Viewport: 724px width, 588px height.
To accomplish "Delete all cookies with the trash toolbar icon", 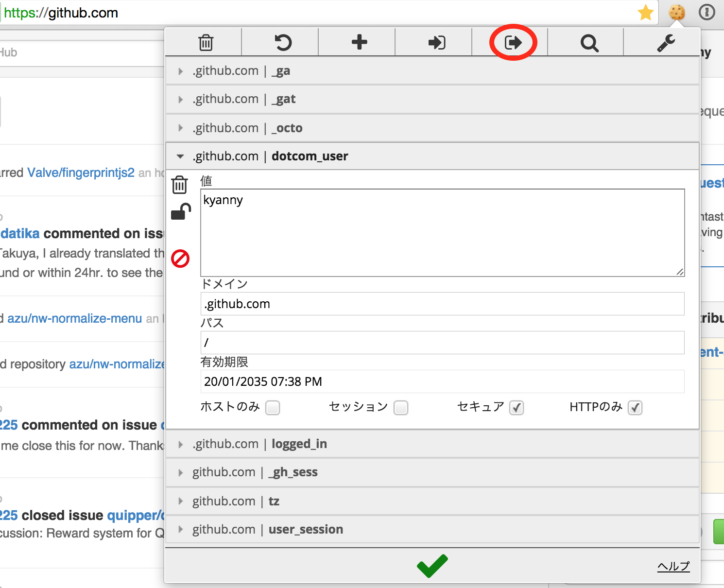I will (x=206, y=42).
